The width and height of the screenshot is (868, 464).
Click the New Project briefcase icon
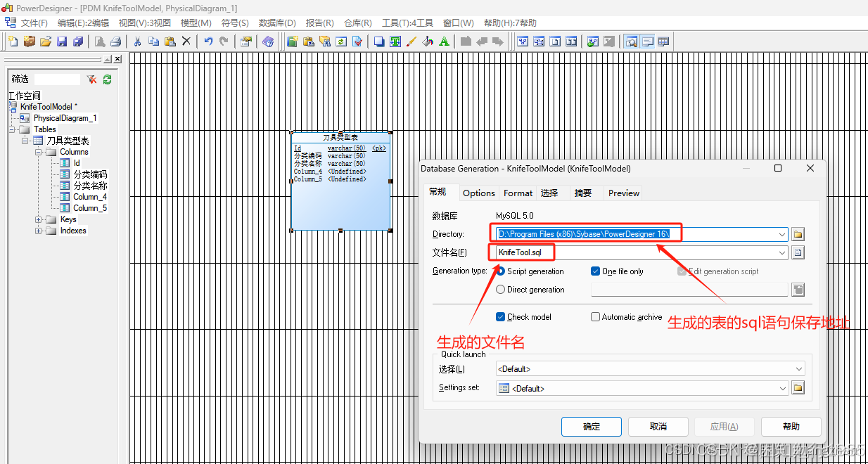coord(30,41)
